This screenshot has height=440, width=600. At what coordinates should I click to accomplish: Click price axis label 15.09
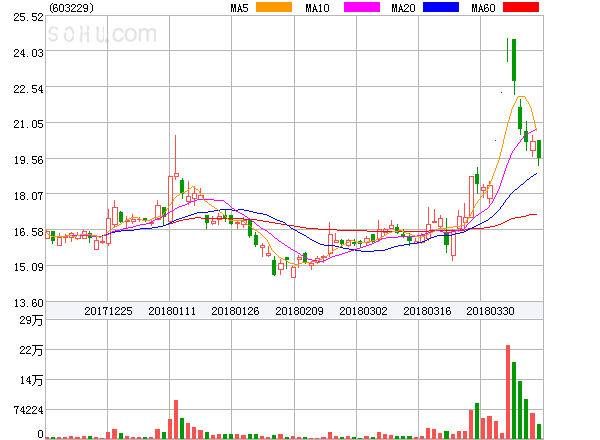click(28, 267)
